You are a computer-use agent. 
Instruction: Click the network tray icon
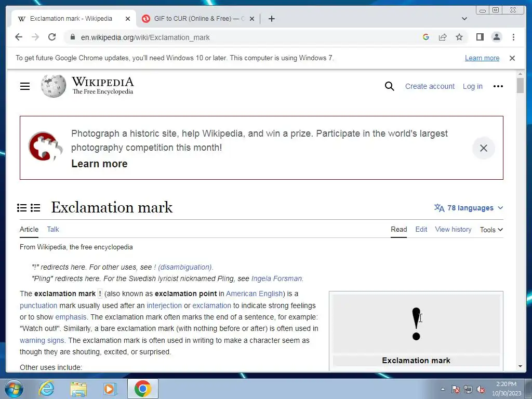point(468,389)
